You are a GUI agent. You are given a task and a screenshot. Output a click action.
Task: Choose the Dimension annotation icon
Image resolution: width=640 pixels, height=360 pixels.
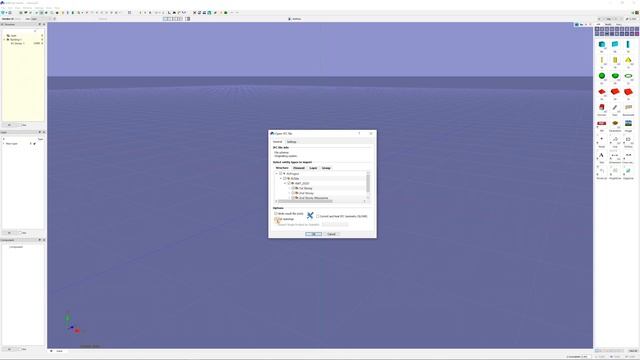(615, 155)
